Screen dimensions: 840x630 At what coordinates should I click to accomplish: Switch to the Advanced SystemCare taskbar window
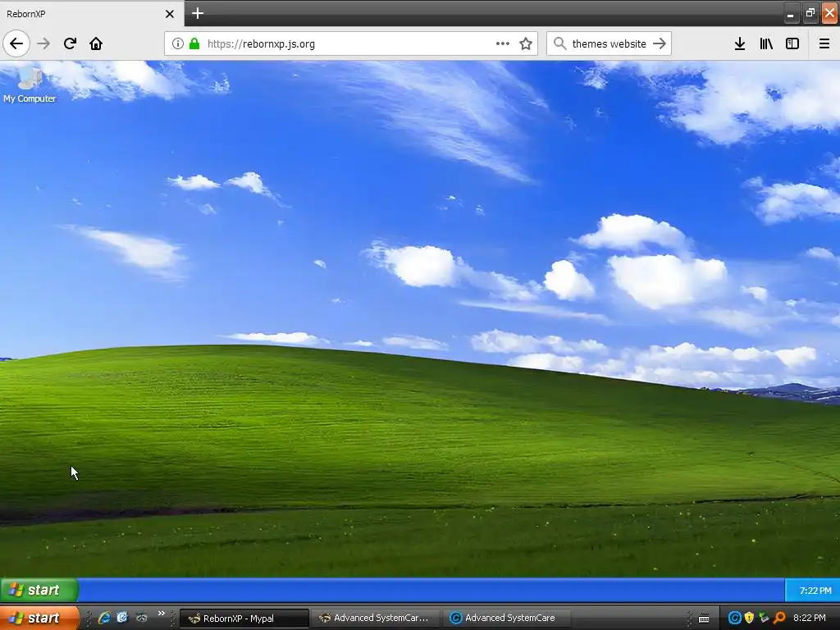507,619
